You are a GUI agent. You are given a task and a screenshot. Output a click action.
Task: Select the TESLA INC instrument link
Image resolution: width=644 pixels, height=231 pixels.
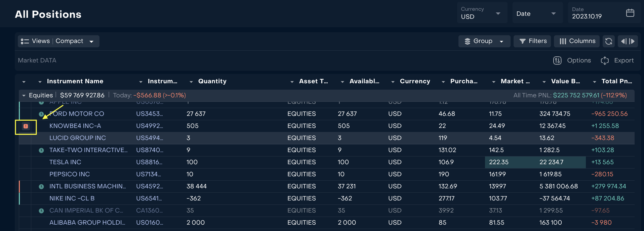[65, 162]
